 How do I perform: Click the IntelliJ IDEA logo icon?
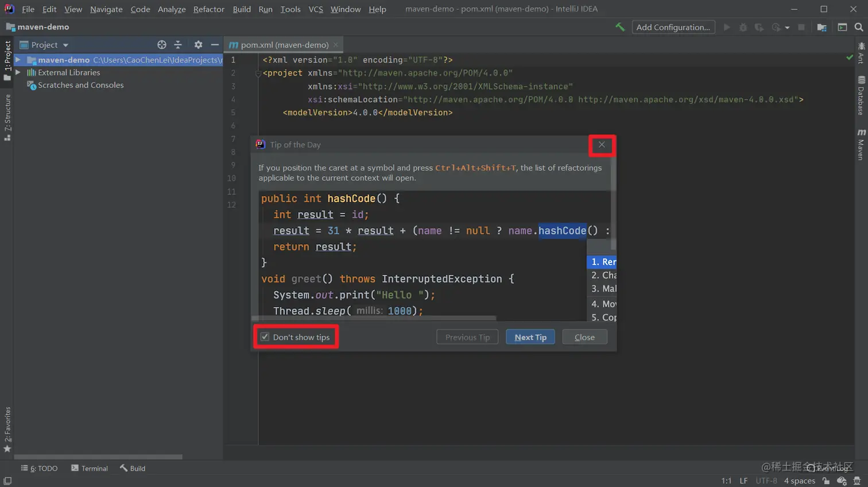pos(9,9)
